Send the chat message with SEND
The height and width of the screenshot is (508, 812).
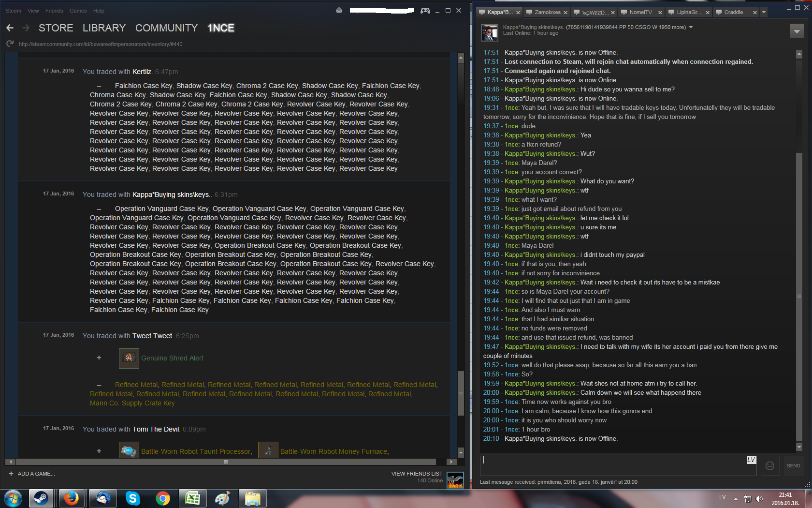(x=793, y=465)
